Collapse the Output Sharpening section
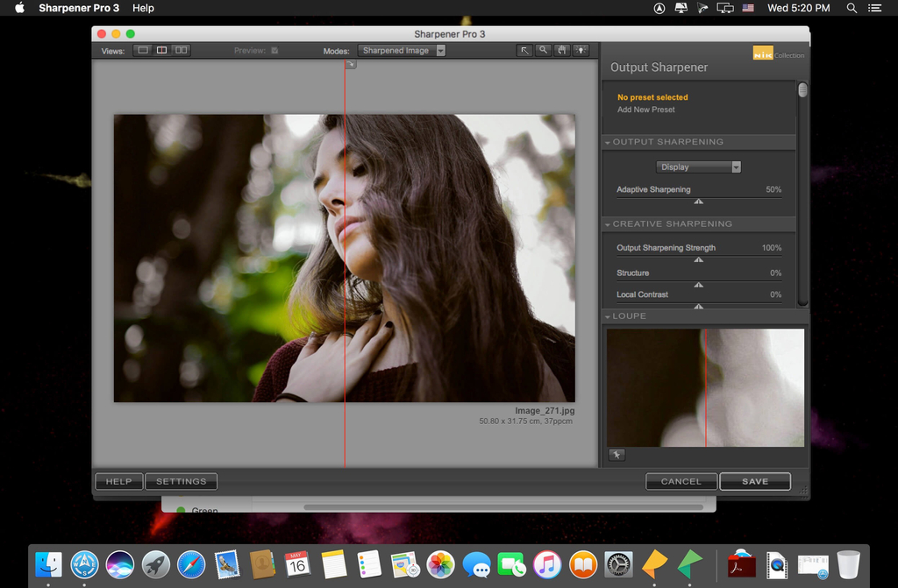898x588 pixels. click(607, 142)
